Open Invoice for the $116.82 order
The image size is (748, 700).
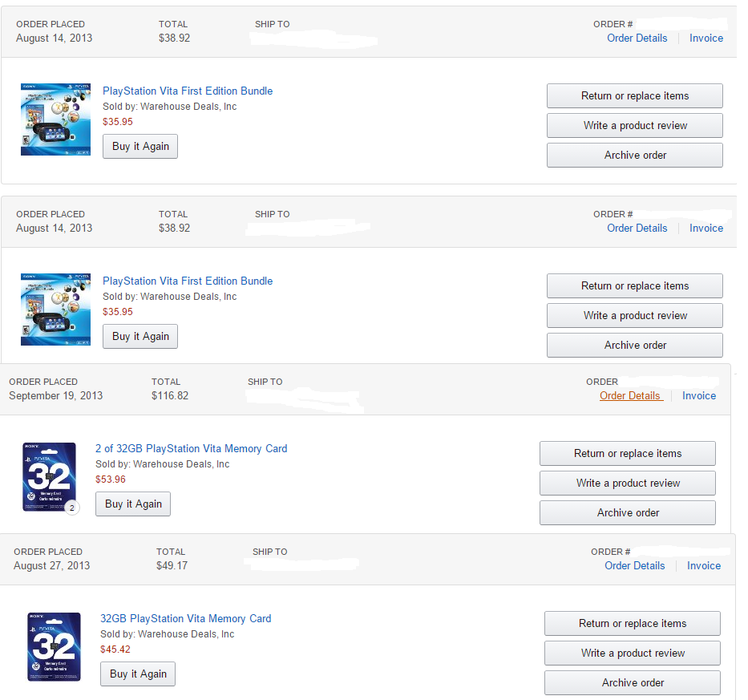tap(698, 395)
